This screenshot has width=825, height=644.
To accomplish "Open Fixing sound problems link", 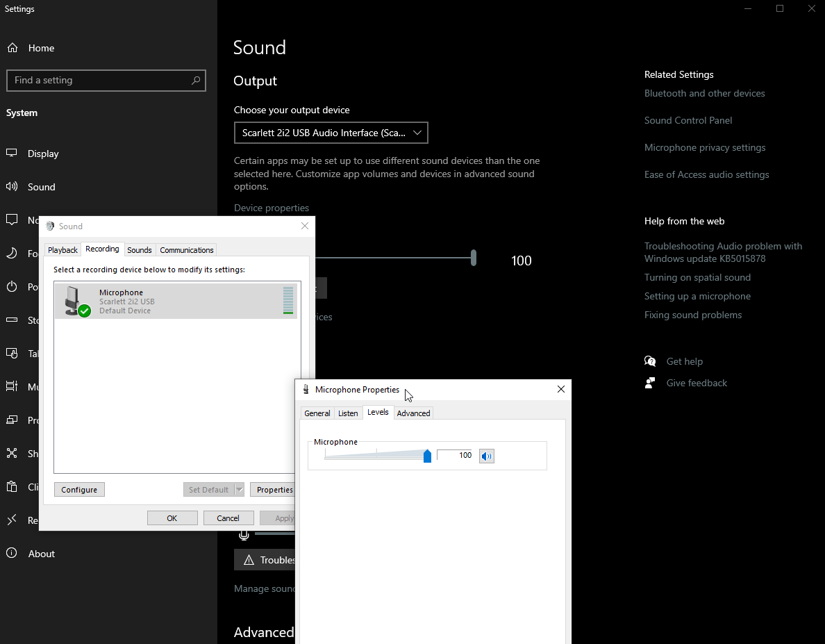I will coord(693,315).
